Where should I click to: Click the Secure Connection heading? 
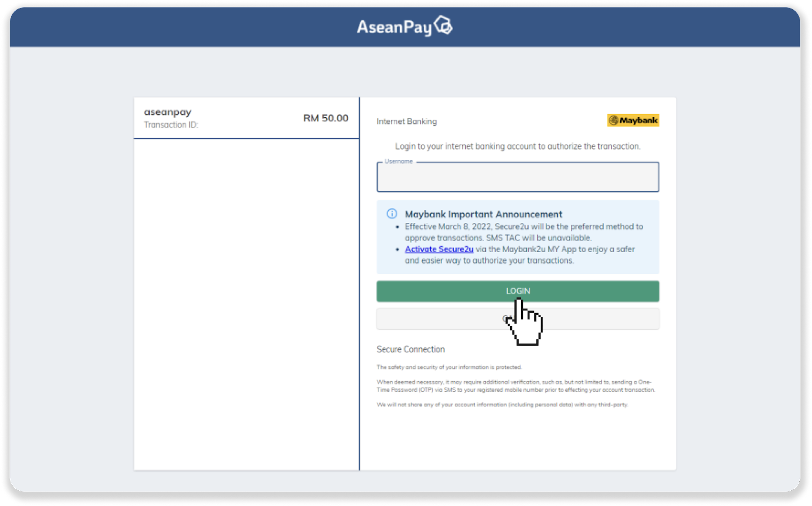coord(411,349)
